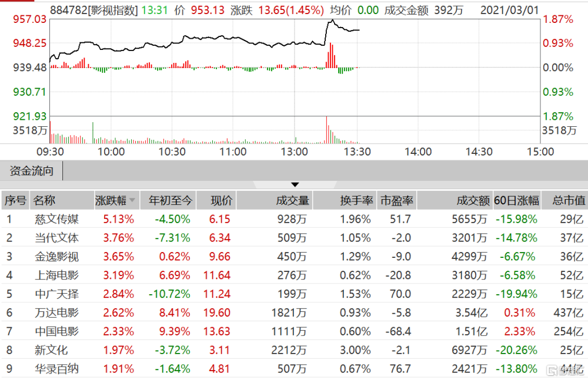Click 慈文传媒's 5.13% gain cell
Screen dimensions: 588x380
(119, 219)
